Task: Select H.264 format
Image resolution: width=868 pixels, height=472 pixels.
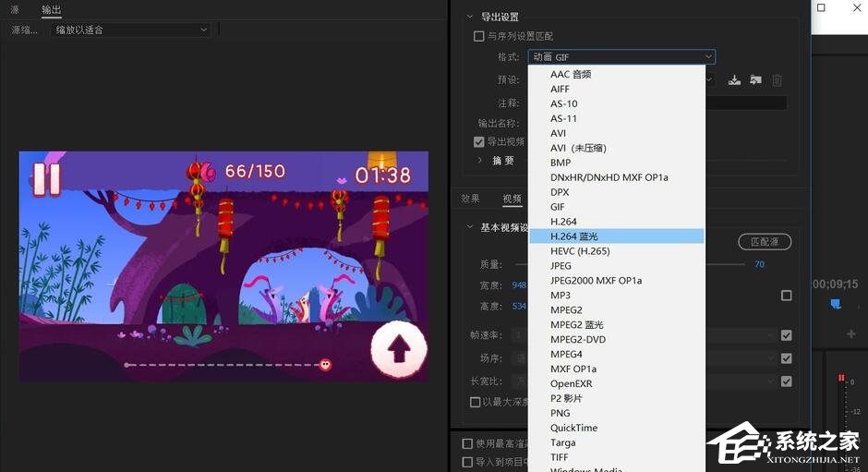Action: click(617, 221)
